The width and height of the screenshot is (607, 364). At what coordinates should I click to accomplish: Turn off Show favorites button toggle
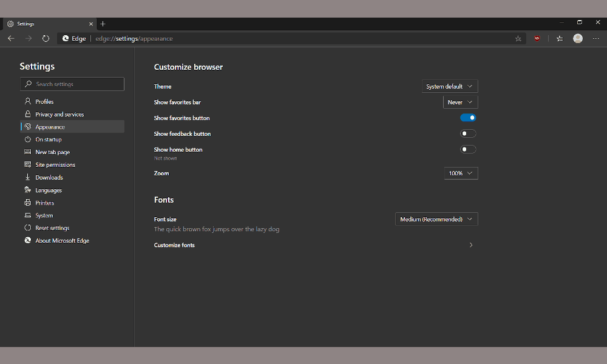point(468,118)
